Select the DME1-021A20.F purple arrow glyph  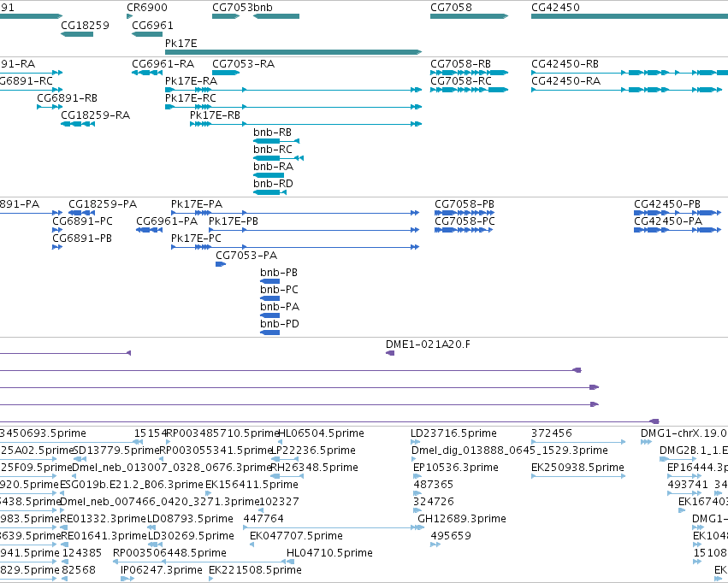390,353
